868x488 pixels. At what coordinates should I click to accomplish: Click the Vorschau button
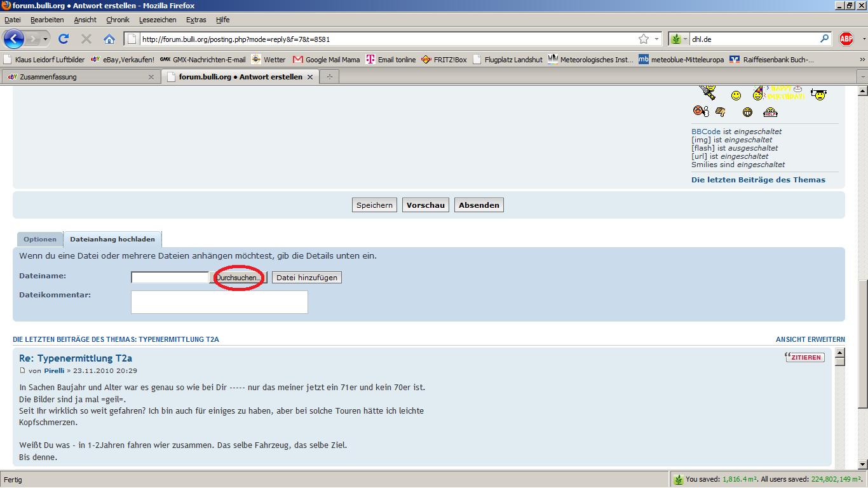[x=425, y=205]
